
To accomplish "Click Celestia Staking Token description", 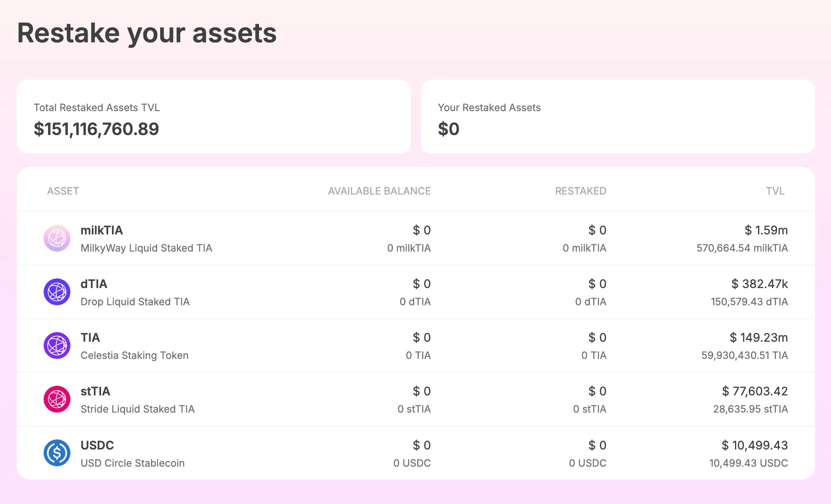I will tap(135, 355).
